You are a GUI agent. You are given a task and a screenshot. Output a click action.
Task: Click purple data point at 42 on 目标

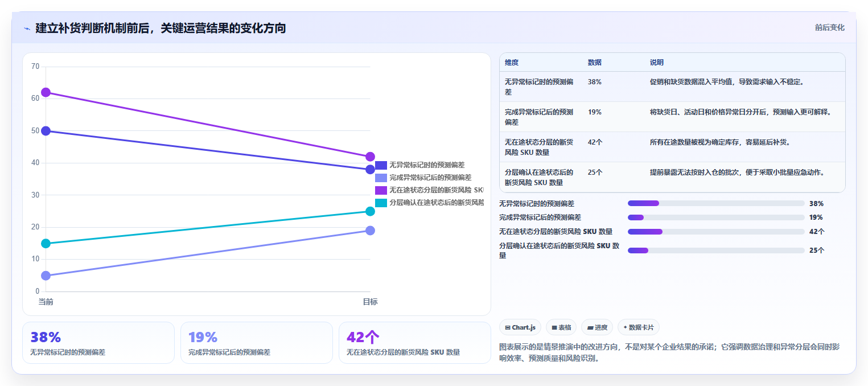(370, 157)
